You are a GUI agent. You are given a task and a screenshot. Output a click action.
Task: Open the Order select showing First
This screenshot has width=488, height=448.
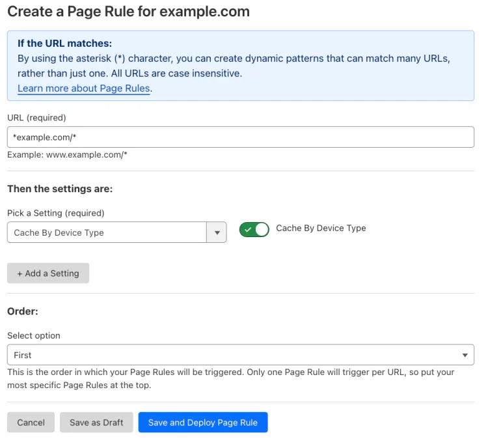point(234,355)
